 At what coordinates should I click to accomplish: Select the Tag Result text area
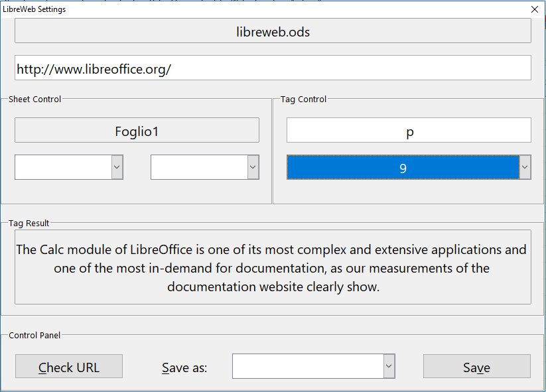pyautogui.click(x=273, y=268)
